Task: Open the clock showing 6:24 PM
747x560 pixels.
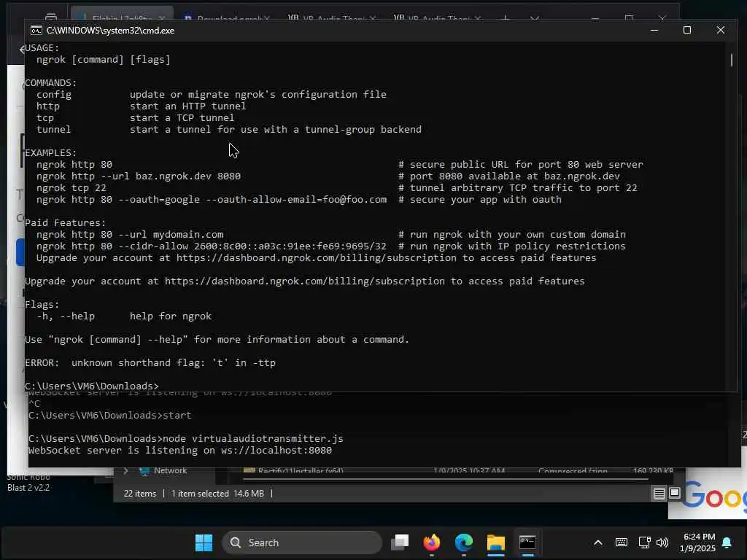Action: click(x=698, y=542)
